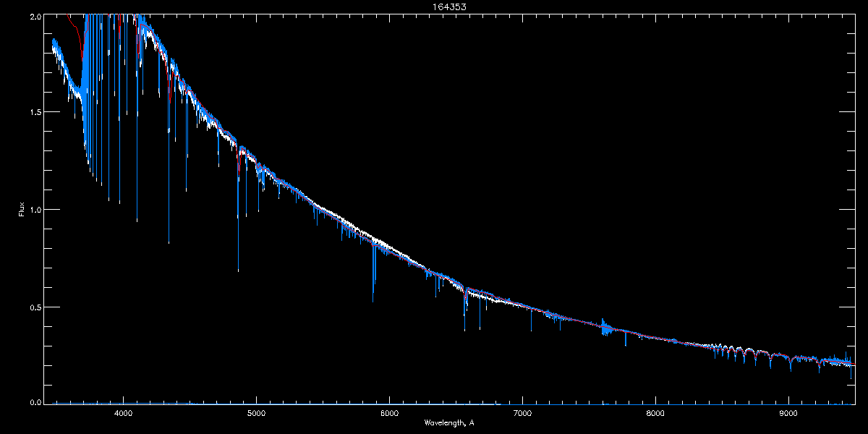Click the 1.5 flux tick label
This screenshot has width=868, height=434.
(35, 113)
